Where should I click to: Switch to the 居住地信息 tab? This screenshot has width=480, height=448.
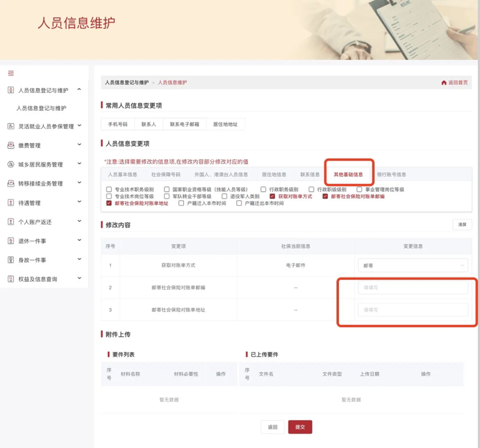point(274,174)
